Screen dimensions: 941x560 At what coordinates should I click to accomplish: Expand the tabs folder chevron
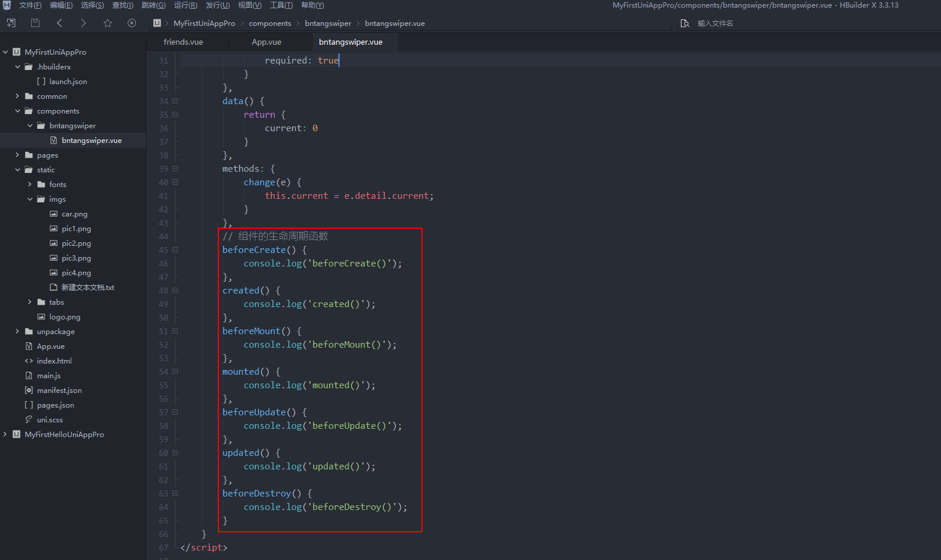point(30,302)
